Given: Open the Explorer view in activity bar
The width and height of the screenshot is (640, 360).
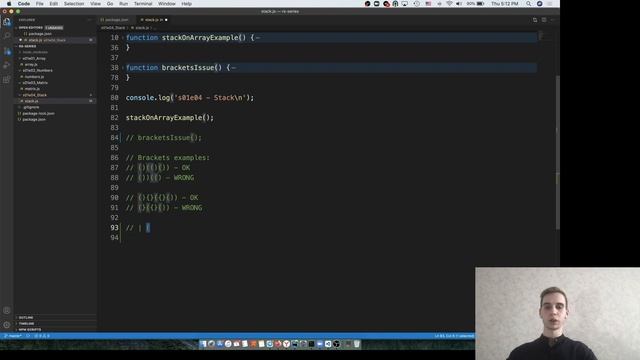Looking at the screenshot, I should 7,22.
